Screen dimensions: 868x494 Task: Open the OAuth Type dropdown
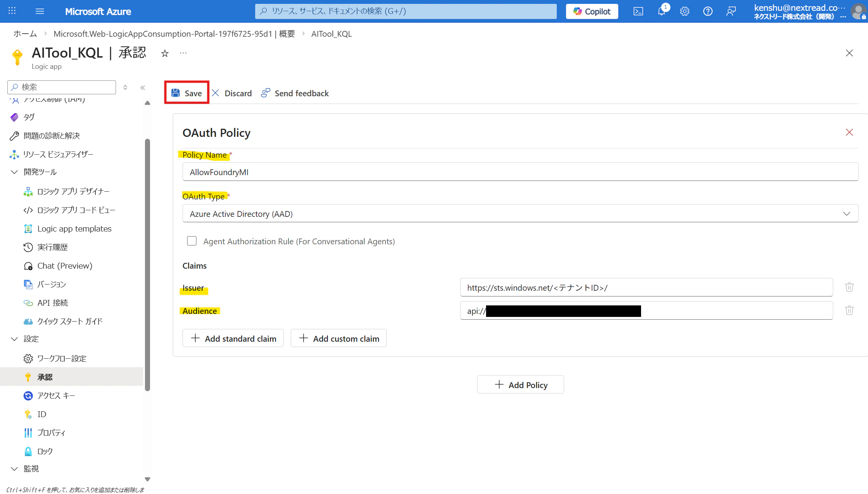pyautogui.click(x=520, y=213)
